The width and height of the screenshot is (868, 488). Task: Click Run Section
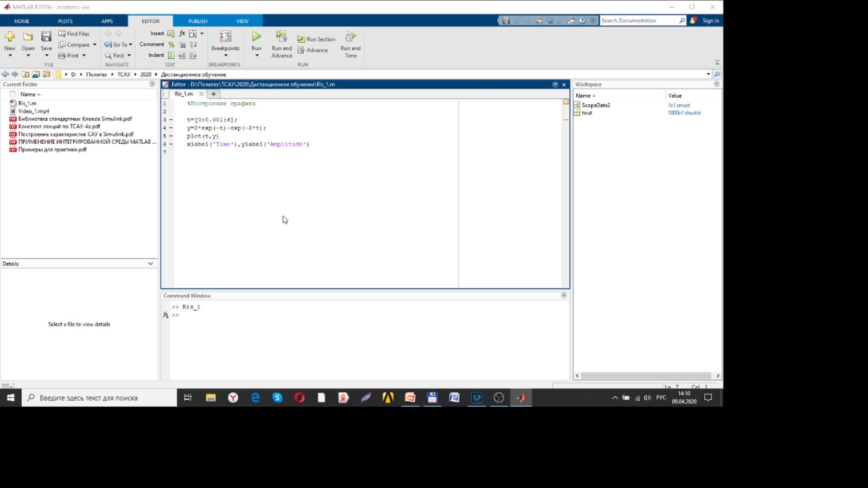(x=316, y=39)
